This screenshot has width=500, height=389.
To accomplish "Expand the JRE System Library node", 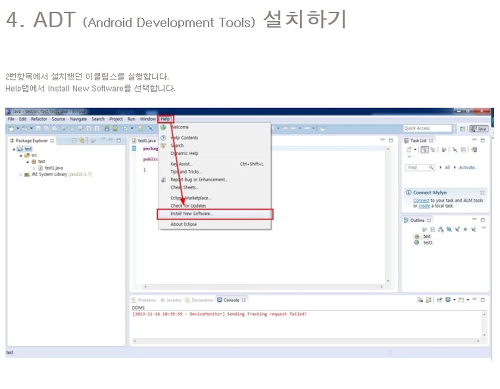I will coord(21,175).
